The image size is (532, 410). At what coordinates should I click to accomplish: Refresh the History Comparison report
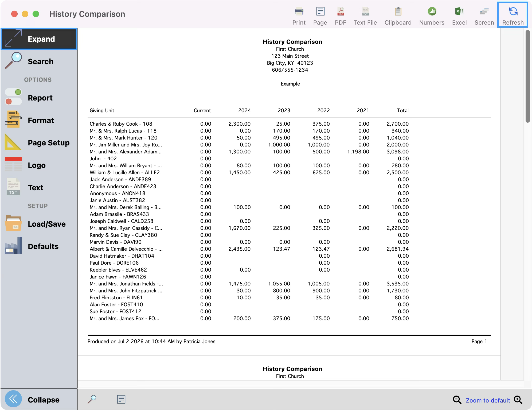pos(513,15)
